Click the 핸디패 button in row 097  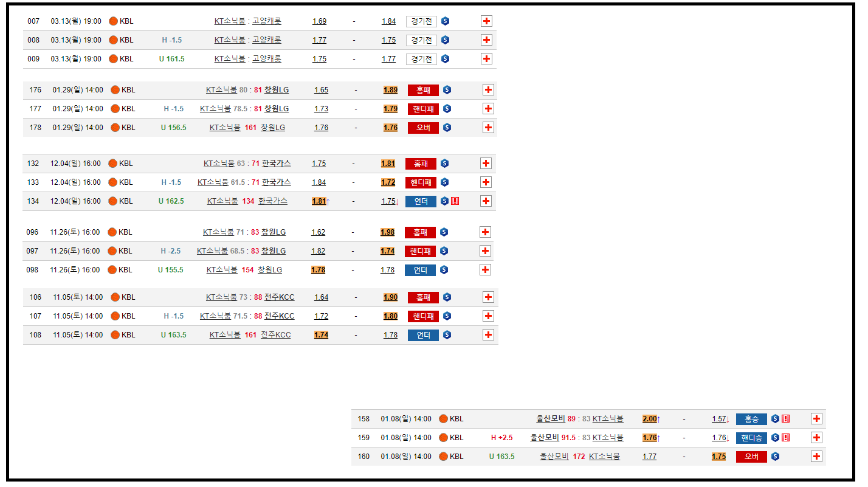tap(420, 251)
